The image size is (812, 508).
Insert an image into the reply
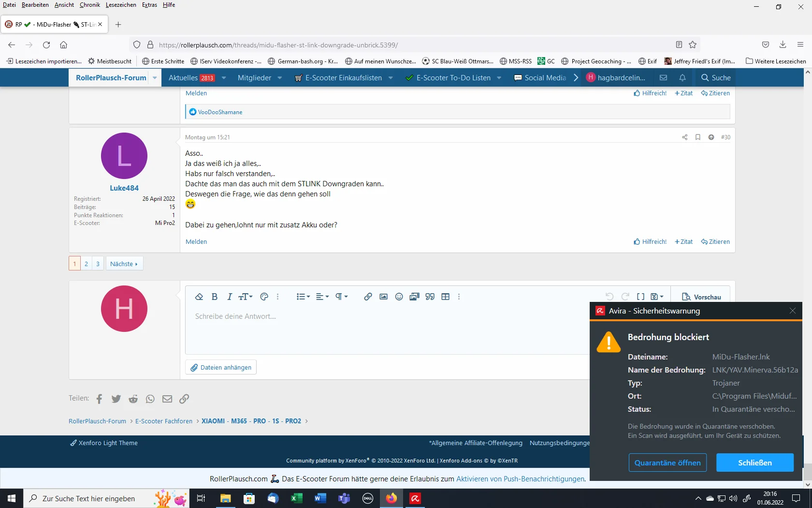(383, 297)
